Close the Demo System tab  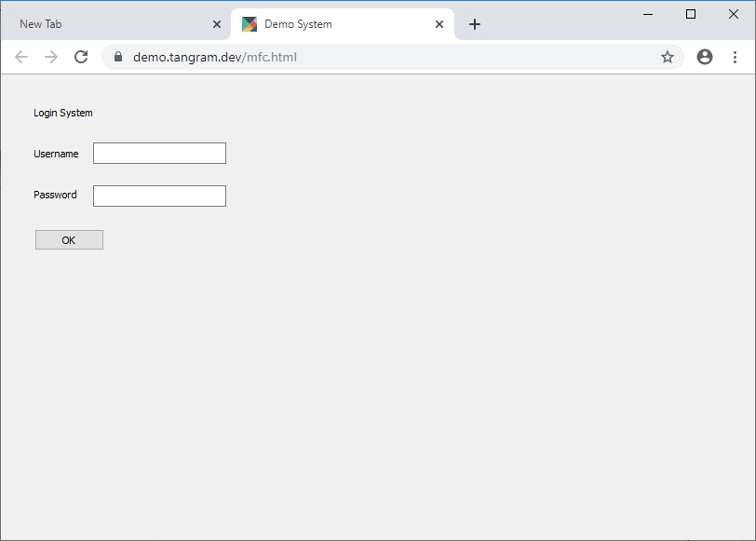click(439, 24)
